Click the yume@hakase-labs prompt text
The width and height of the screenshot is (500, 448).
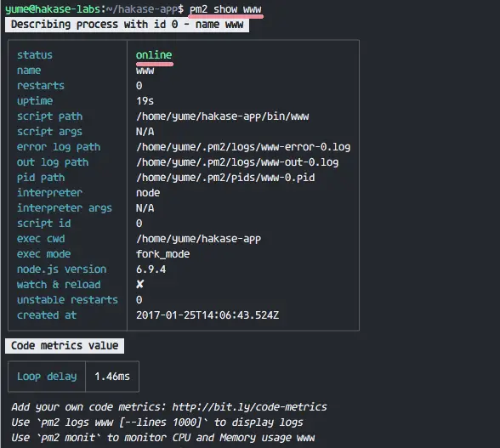point(53,9)
